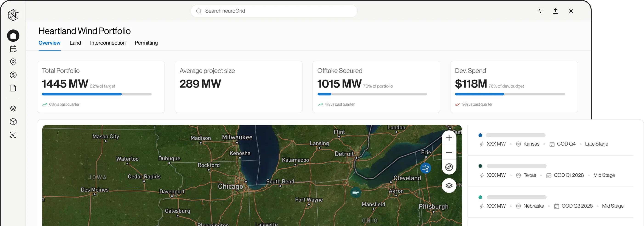Focus the Search neuroGrid field

click(x=274, y=11)
